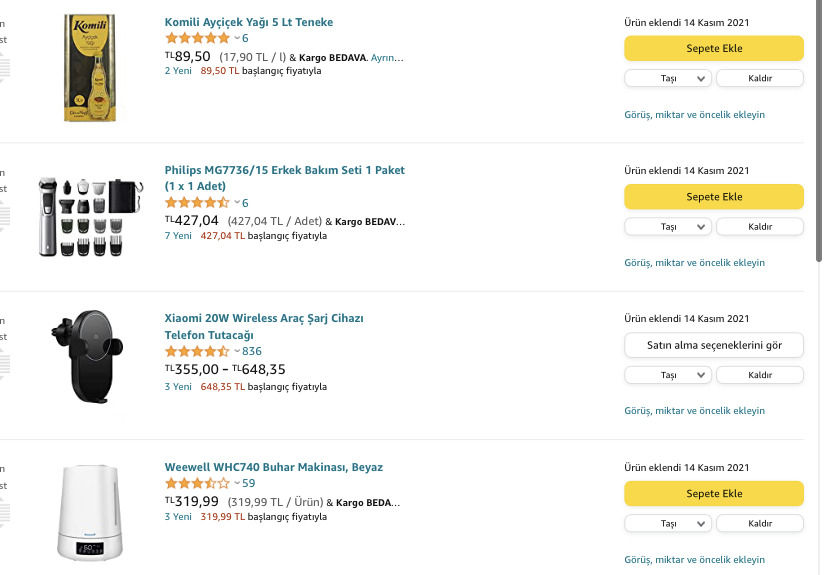Click Philips MG7736/15 star rating icons
Image resolution: width=828 pixels, height=575 pixels.
tap(197, 203)
